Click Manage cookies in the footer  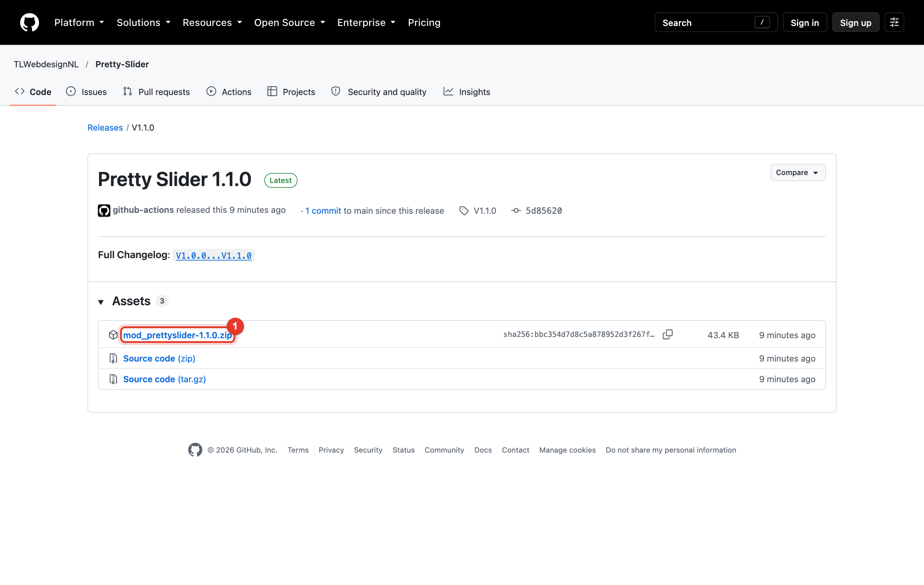[x=568, y=450]
